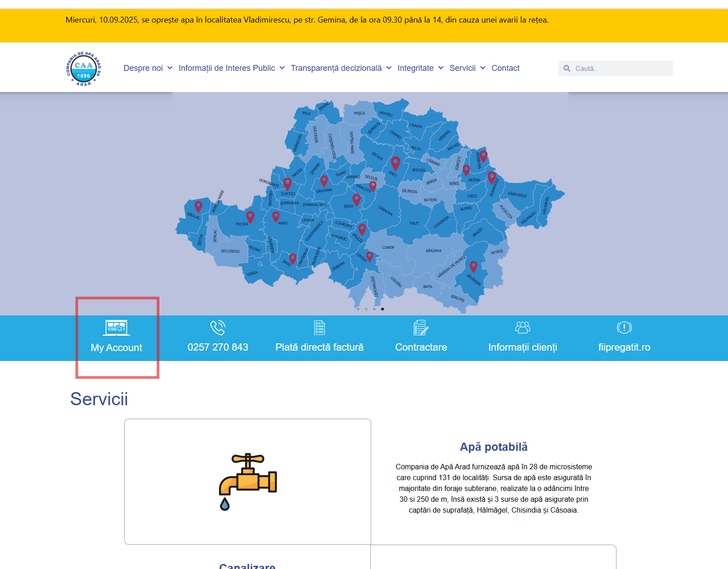
Task: Expand the Integritate dropdown chevron
Action: 440,68
